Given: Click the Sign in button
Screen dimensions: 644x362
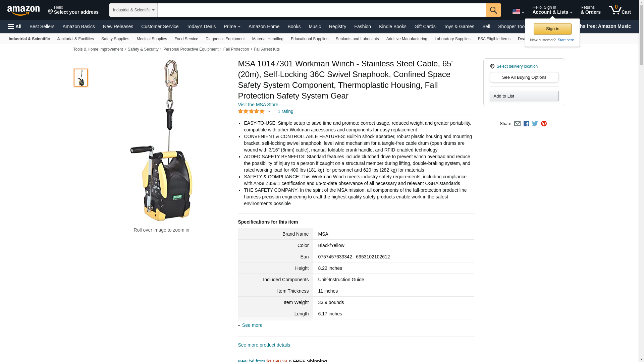Looking at the screenshot, I should pos(552,29).
